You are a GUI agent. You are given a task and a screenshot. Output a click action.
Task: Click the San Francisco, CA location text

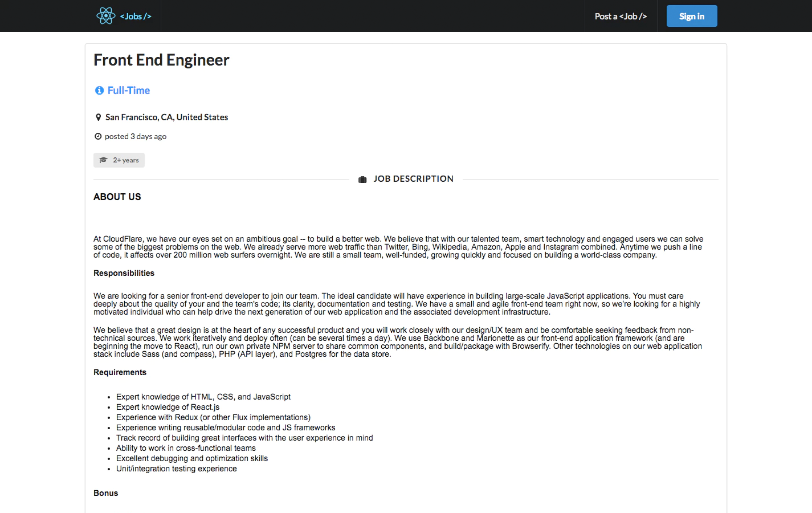coord(166,117)
